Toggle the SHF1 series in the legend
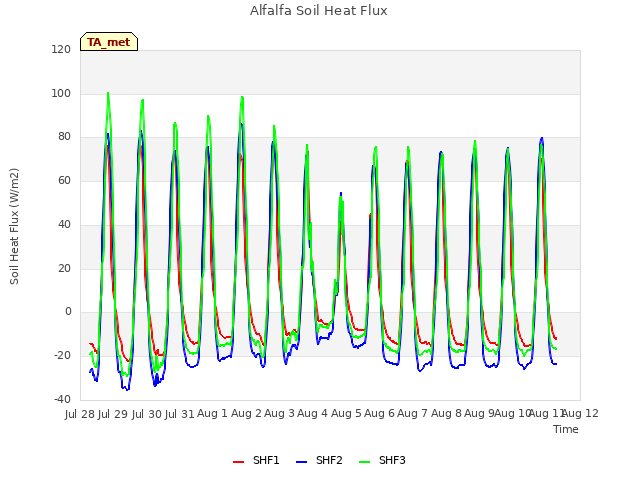Image resolution: width=640 pixels, height=480 pixels. tap(256, 460)
